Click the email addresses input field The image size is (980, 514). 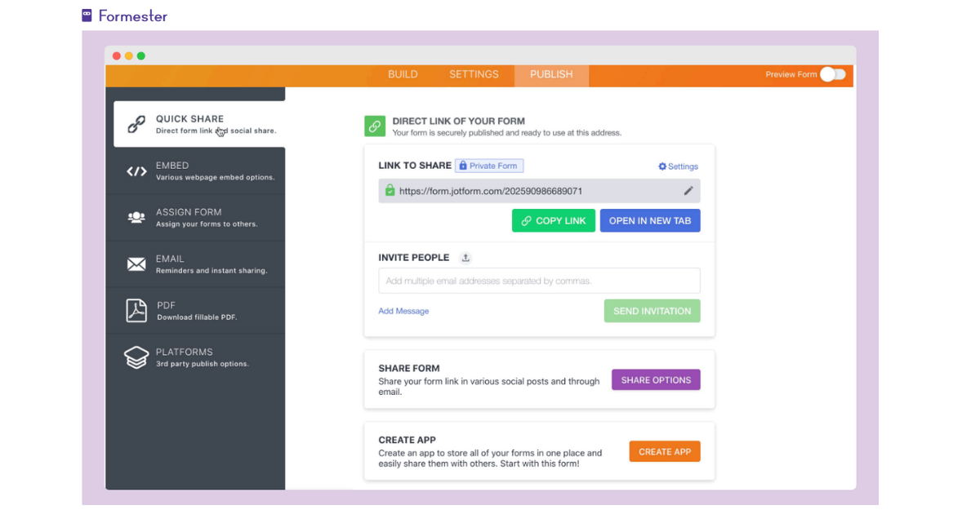tap(539, 280)
